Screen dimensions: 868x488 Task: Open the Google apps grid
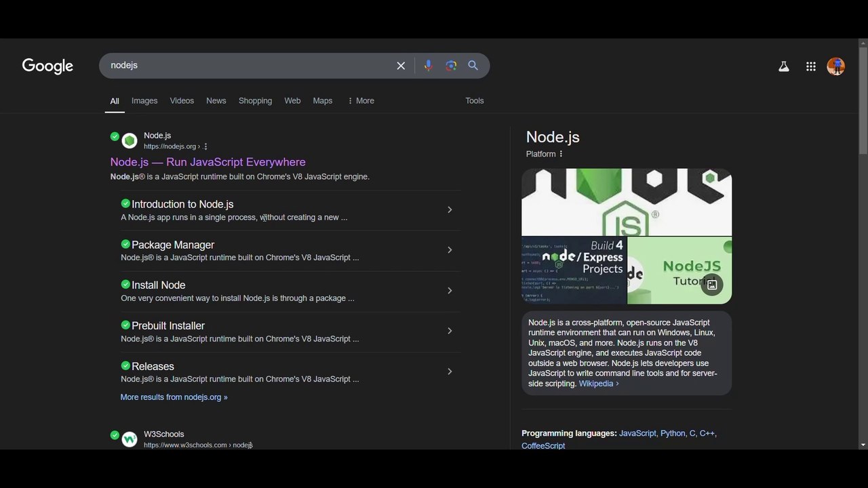(811, 66)
